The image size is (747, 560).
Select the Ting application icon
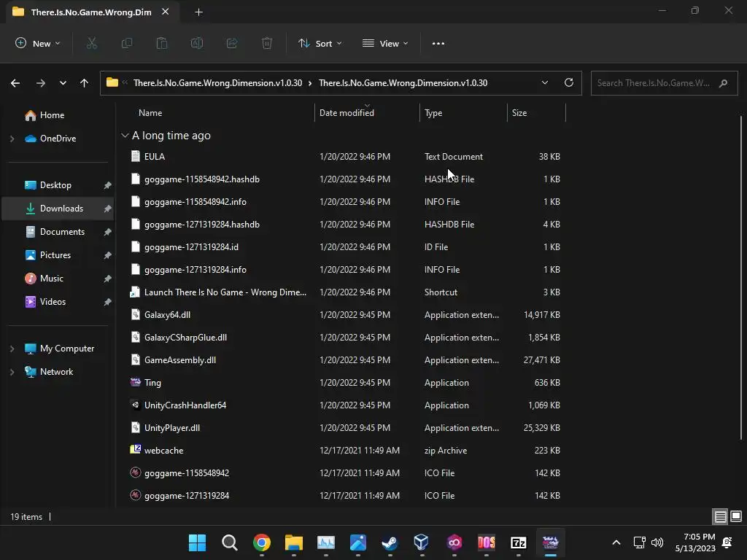[x=135, y=382]
